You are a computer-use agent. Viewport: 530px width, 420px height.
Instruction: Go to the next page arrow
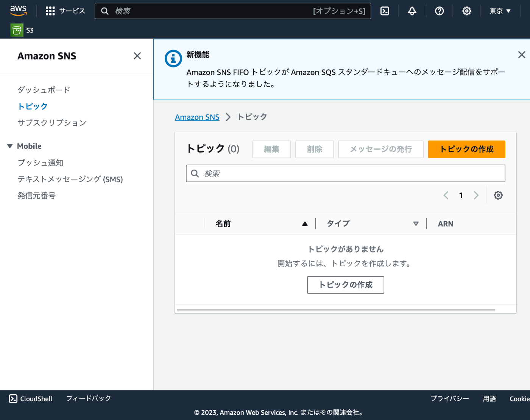point(476,195)
